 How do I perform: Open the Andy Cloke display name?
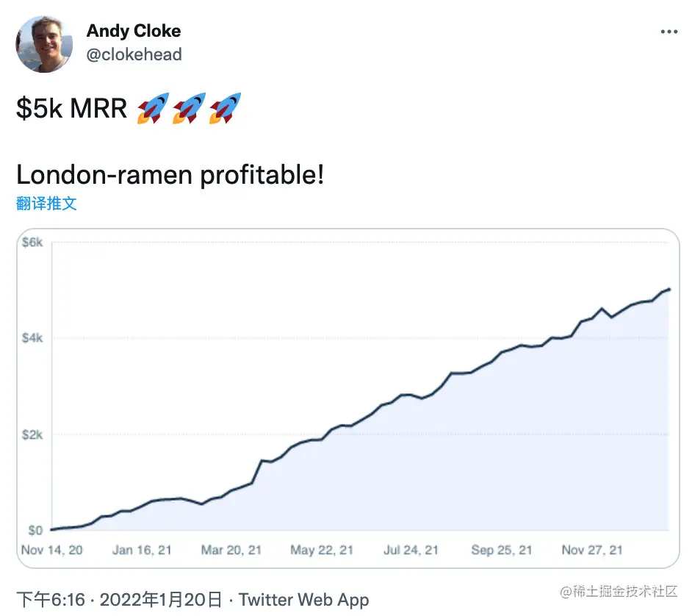coord(134,31)
